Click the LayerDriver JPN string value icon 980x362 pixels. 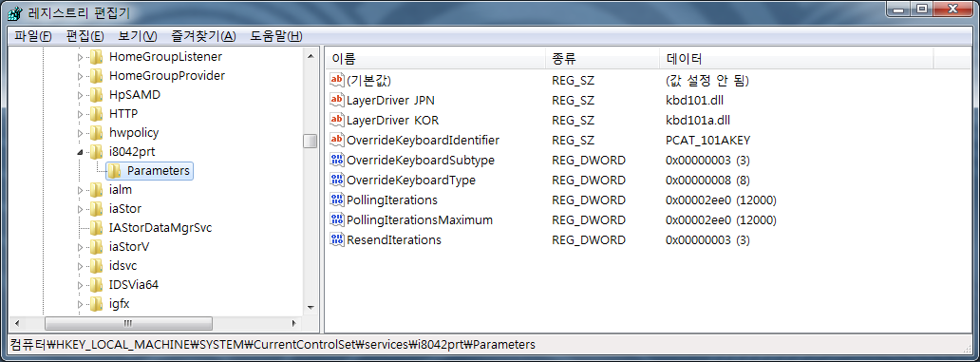337,100
